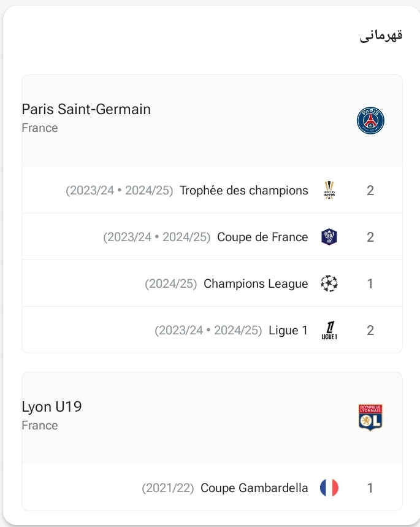Click the Olympique Lyonnais club crest
This screenshot has width=420, height=527.
[370, 417]
